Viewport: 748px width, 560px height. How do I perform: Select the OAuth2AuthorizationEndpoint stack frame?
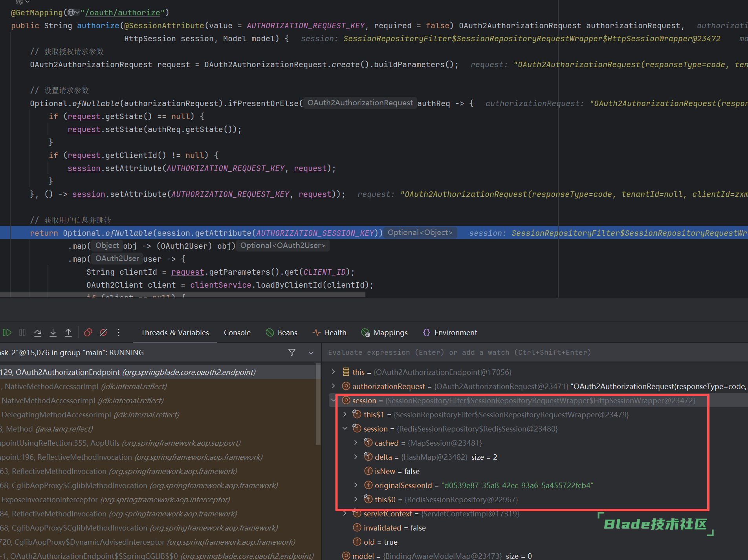158,372
